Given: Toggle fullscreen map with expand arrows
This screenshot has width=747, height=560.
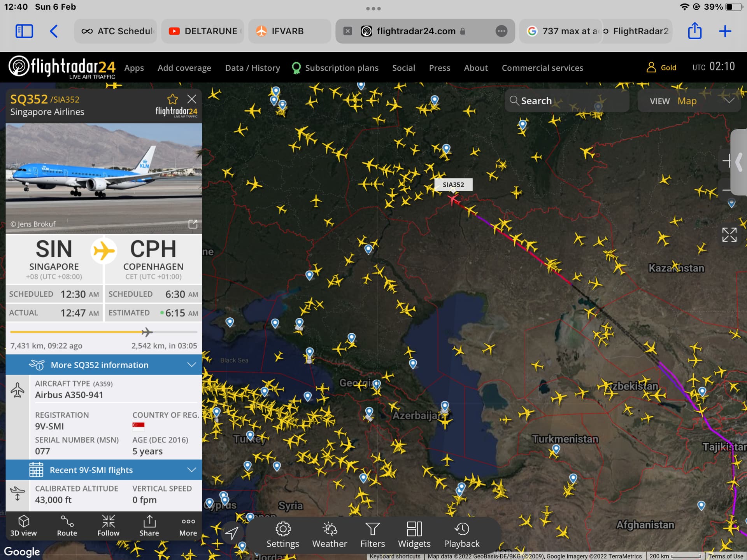Looking at the screenshot, I should 729,235.
